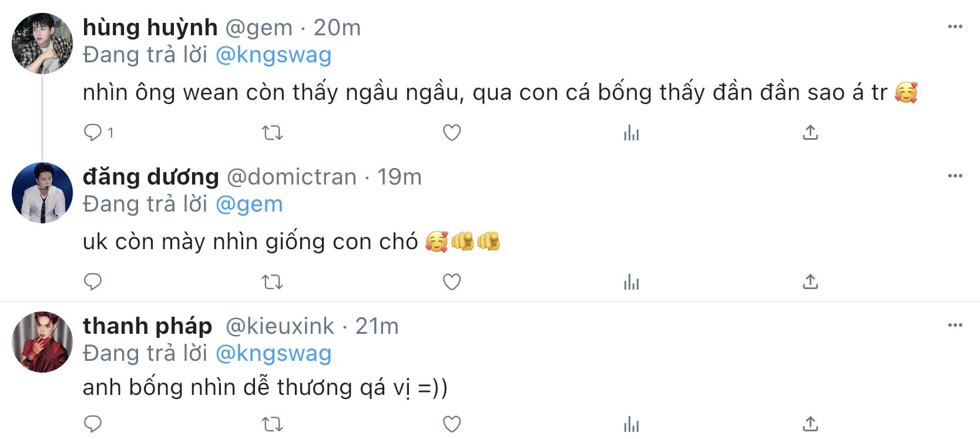This screenshot has width=980, height=439.
Task: Share hùng huỳnh's tweet
Action: click(810, 133)
